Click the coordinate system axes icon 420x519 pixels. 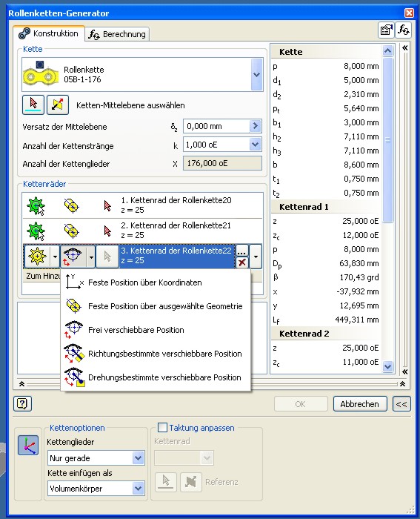pos(28,445)
